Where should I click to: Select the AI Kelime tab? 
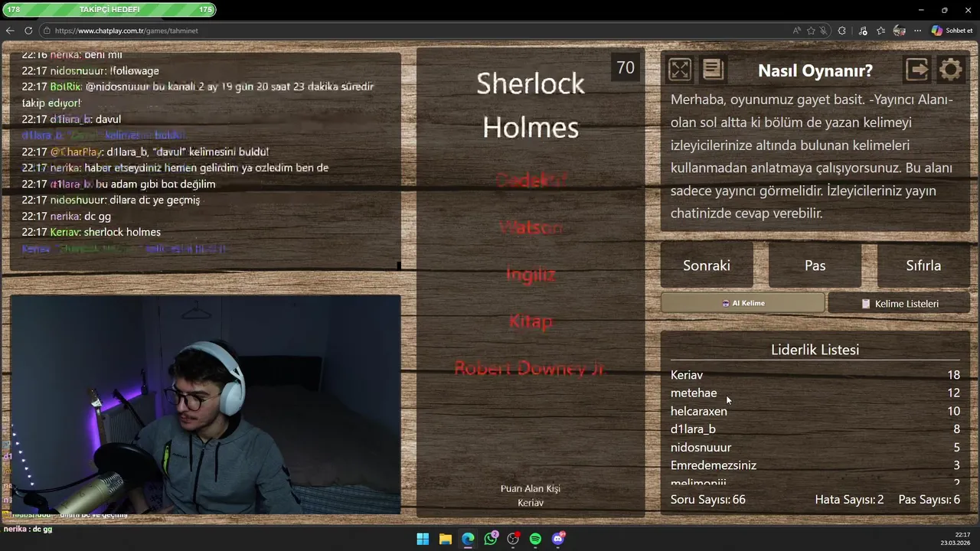tap(743, 303)
